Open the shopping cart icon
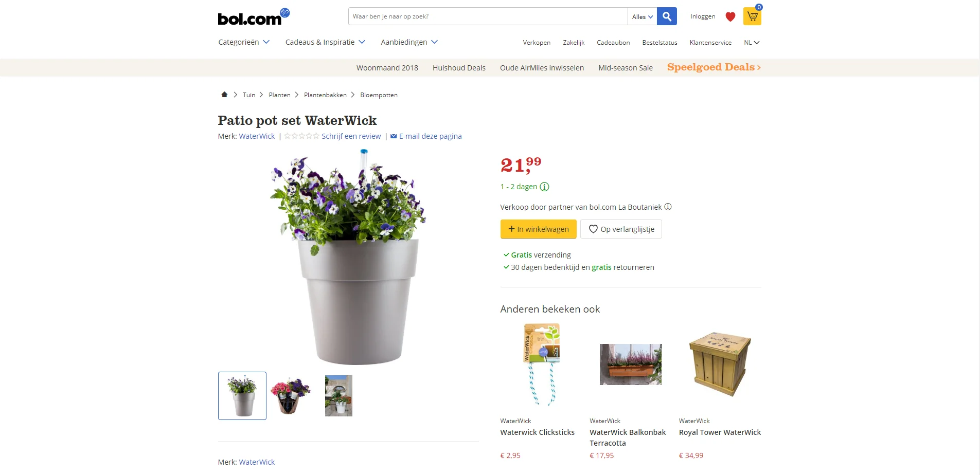The image size is (980, 475). 752,16
